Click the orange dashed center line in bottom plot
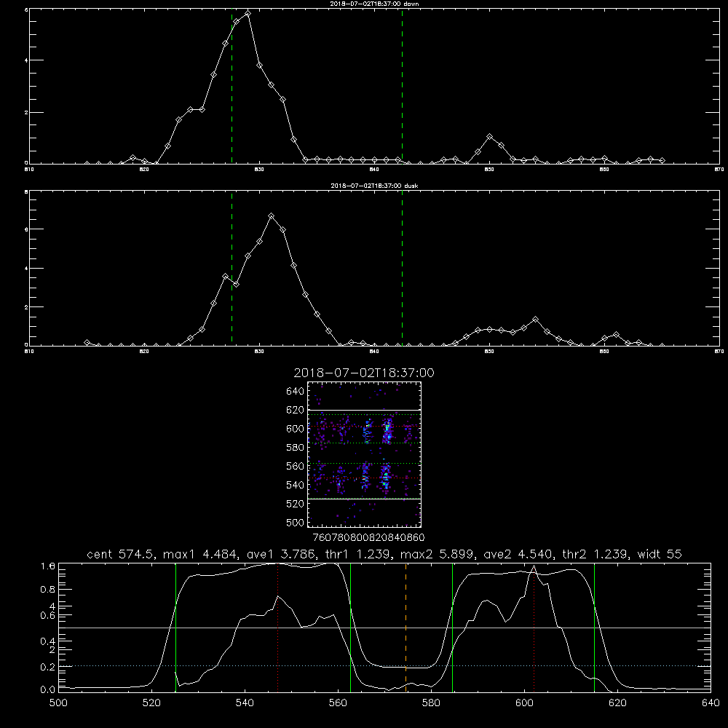This screenshot has width=728, height=728. click(x=405, y=628)
